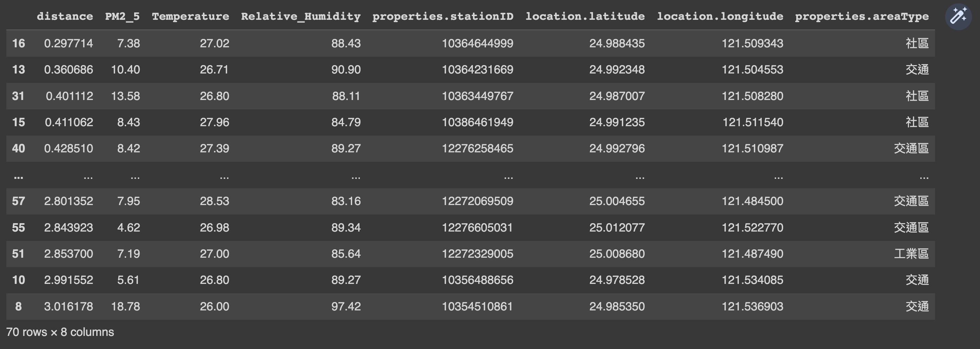Screen dimensions: 980x349
Task: Click the 70 rows × 8 columns summary
Action: click(x=60, y=332)
